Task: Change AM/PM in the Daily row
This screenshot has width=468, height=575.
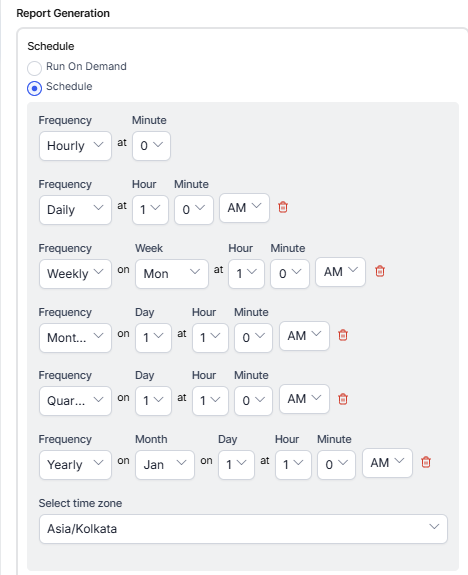Action: pyautogui.click(x=244, y=208)
